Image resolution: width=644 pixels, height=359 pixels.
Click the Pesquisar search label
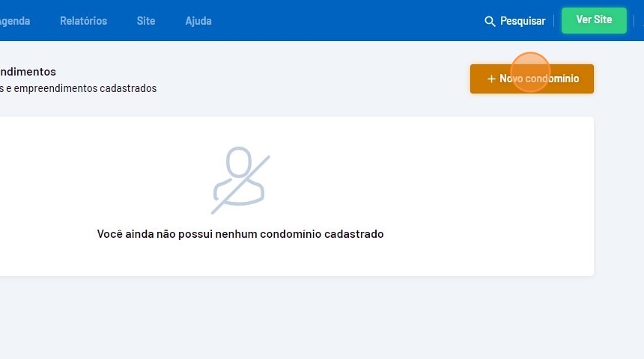523,21
